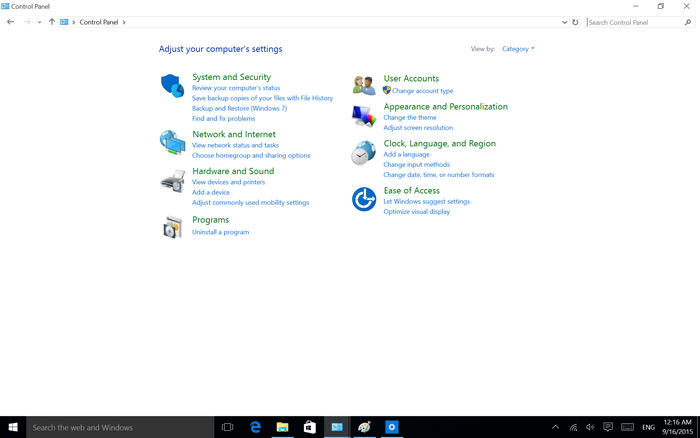Open the Appearance and Personalization monitor icon

coord(364,116)
